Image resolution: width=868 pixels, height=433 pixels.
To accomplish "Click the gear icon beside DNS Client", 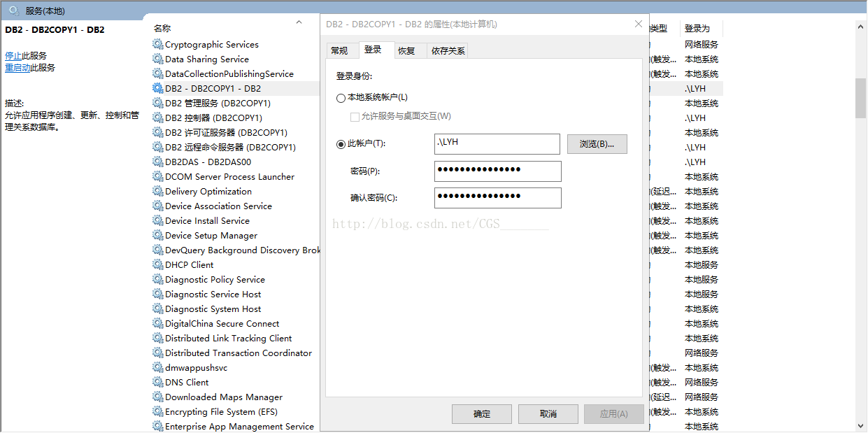I will click(158, 382).
